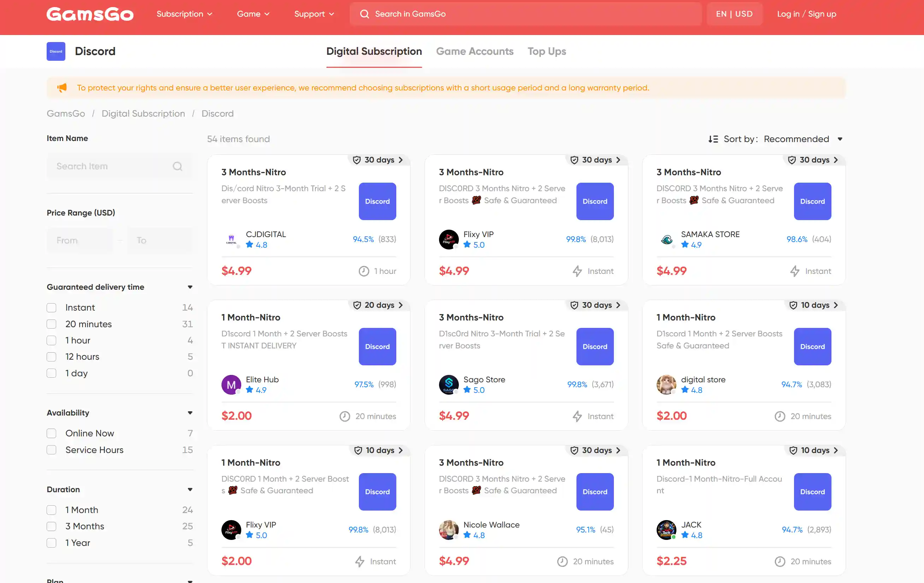The image size is (924, 583).
Task: Open the Sort by Recommended dropdown
Action: click(803, 139)
